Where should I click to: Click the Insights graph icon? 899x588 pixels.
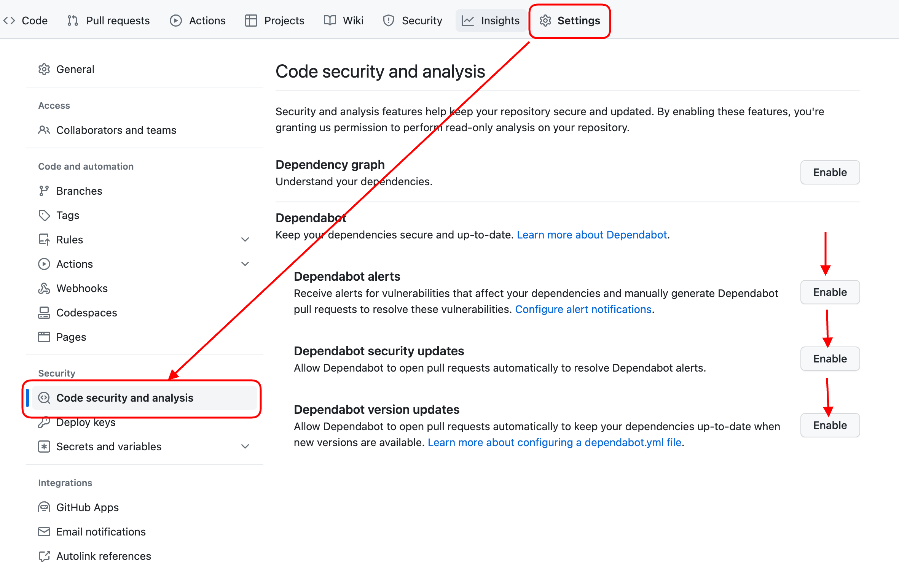click(468, 21)
